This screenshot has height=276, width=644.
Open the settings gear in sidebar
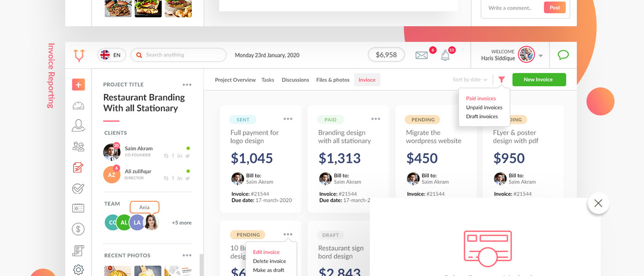pos(78,270)
